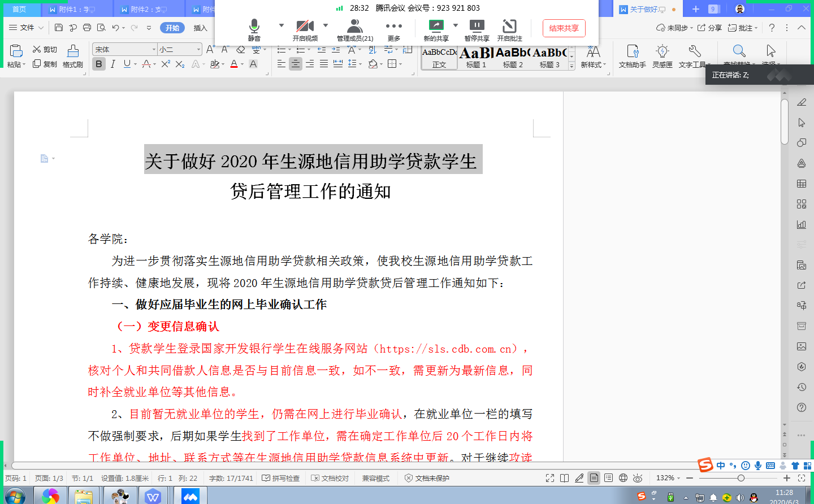The image size is (814, 504).
Task: Click the Format Painter brush icon
Action: [73, 57]
